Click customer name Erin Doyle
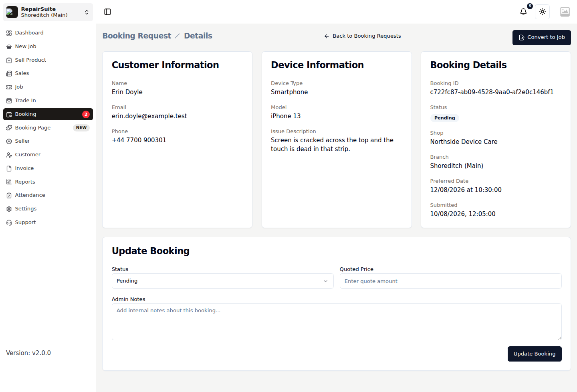This screenshot has width=577, height=392. coord(127,92)
